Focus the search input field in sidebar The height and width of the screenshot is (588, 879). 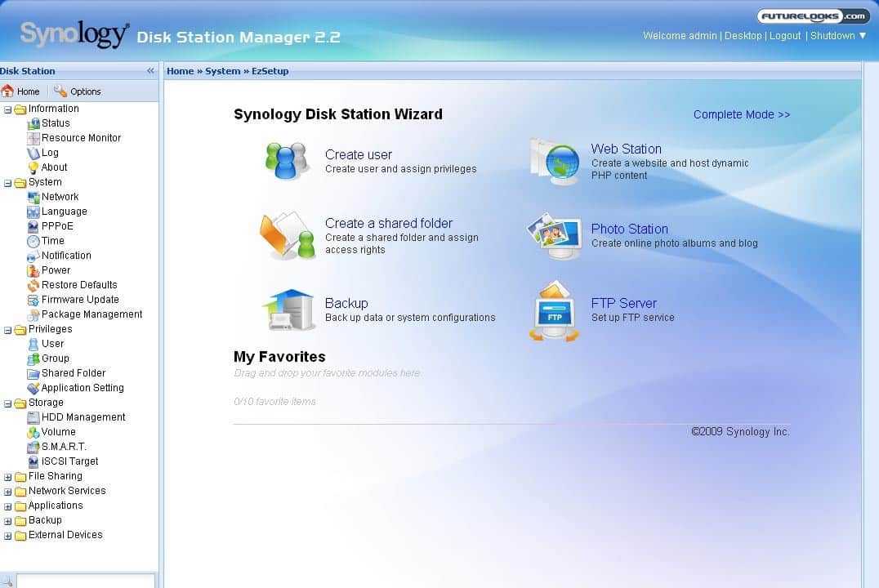[85, 581]
